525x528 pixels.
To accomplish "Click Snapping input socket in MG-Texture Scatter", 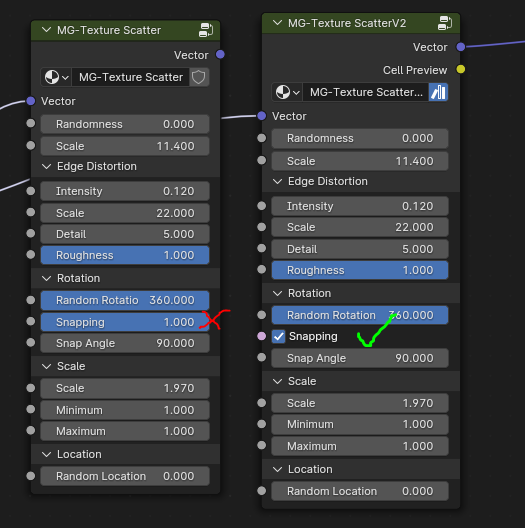I will click(31, 321).
